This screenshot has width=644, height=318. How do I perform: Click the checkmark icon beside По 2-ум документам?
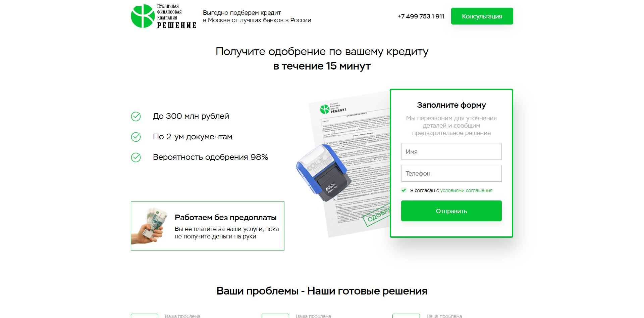tap(136, 137)
